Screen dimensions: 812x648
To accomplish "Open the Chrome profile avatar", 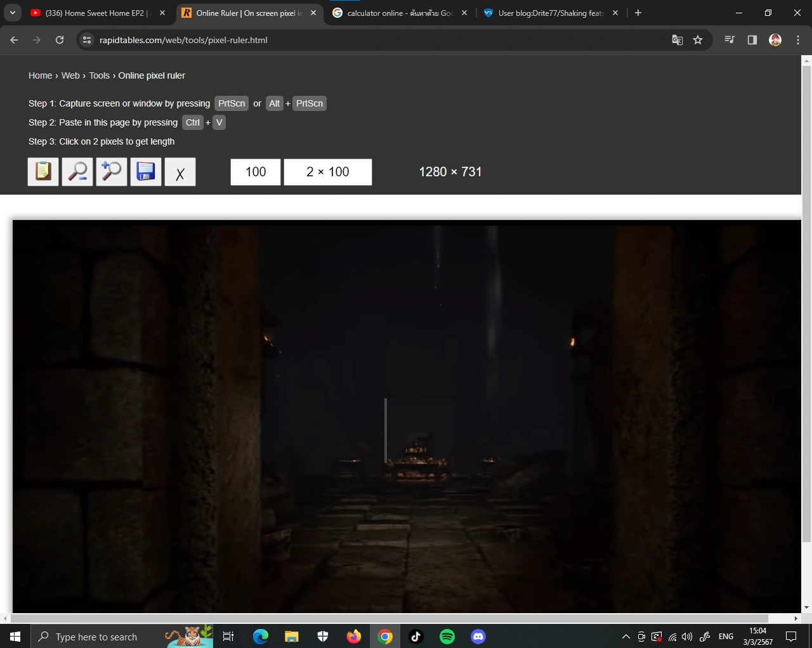I will pos(775,40).
